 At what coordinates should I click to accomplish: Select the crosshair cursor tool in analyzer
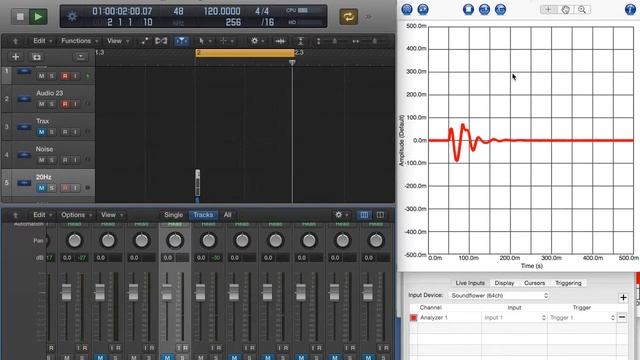(x=548, y=9)
